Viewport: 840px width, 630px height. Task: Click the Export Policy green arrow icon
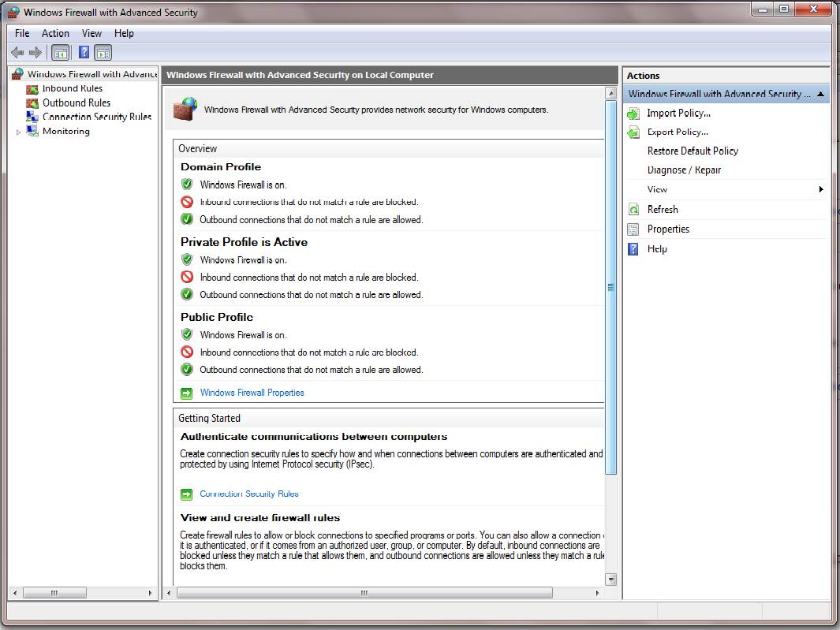[633, 132]
